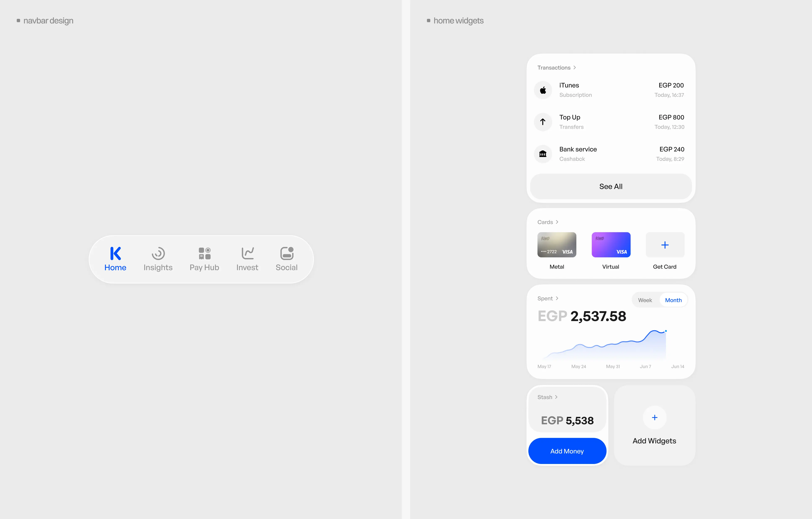Click the plus icon under Get Card
812x519 pixels.
(665, 245)
